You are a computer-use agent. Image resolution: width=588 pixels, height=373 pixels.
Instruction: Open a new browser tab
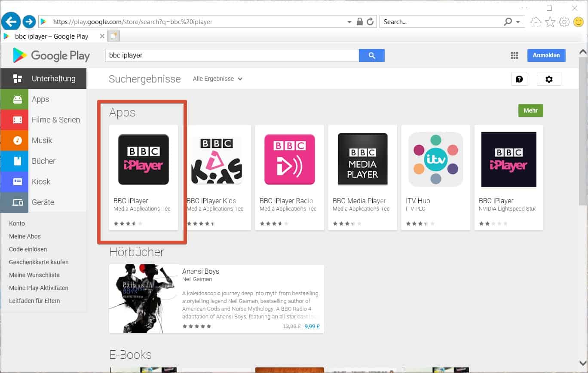click(113, 37)
